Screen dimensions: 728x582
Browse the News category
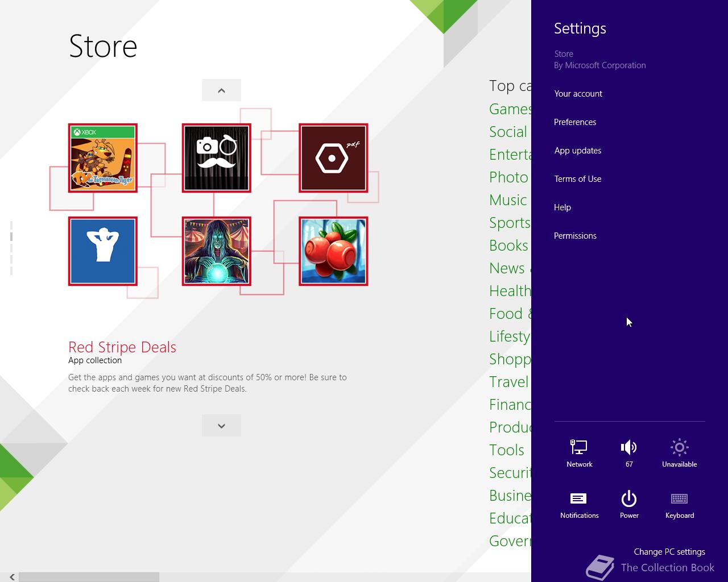[x=510, y=268]
